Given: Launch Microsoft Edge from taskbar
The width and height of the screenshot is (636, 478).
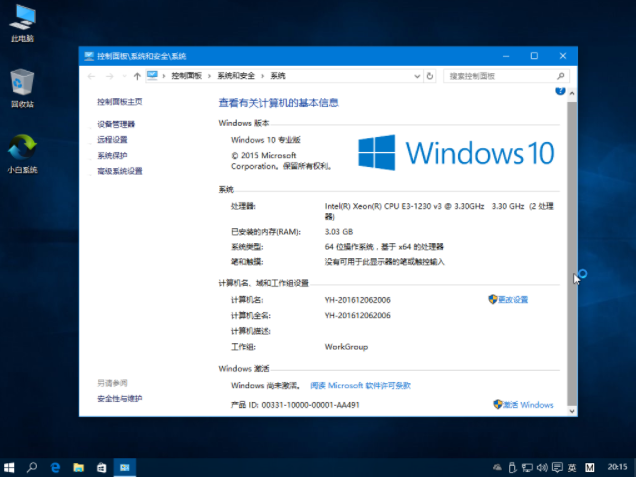Looking at the screenshot, I should coord(55,468).
